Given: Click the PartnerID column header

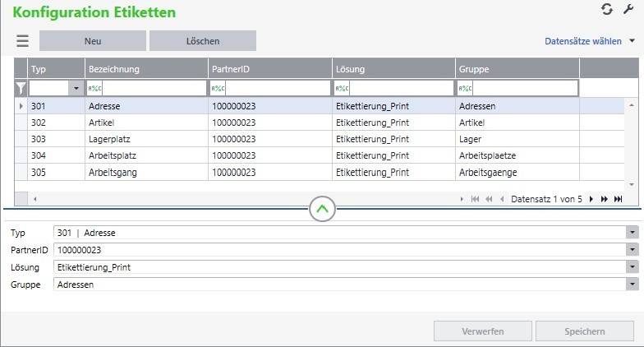Looking at the screenshot, I should pos(270,69).
